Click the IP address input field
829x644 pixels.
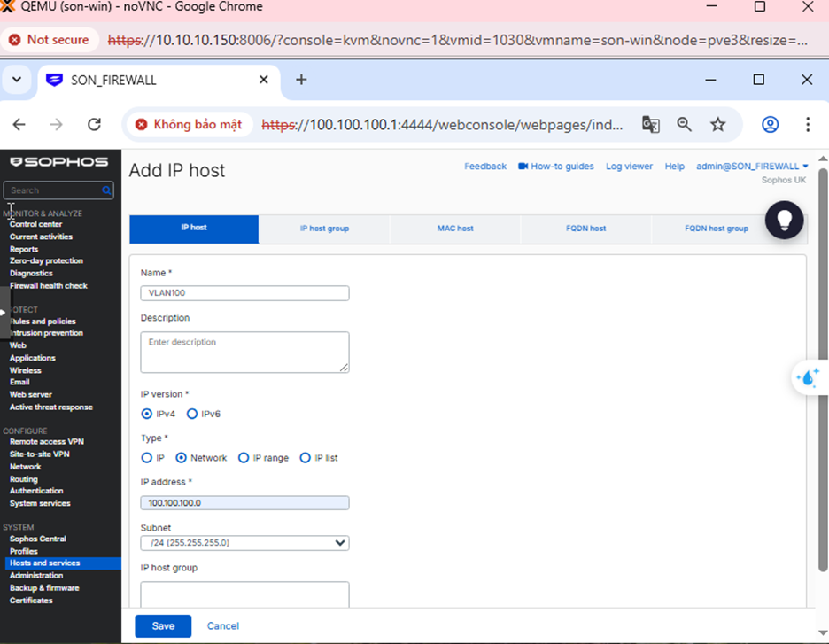[x=244, y=503]
